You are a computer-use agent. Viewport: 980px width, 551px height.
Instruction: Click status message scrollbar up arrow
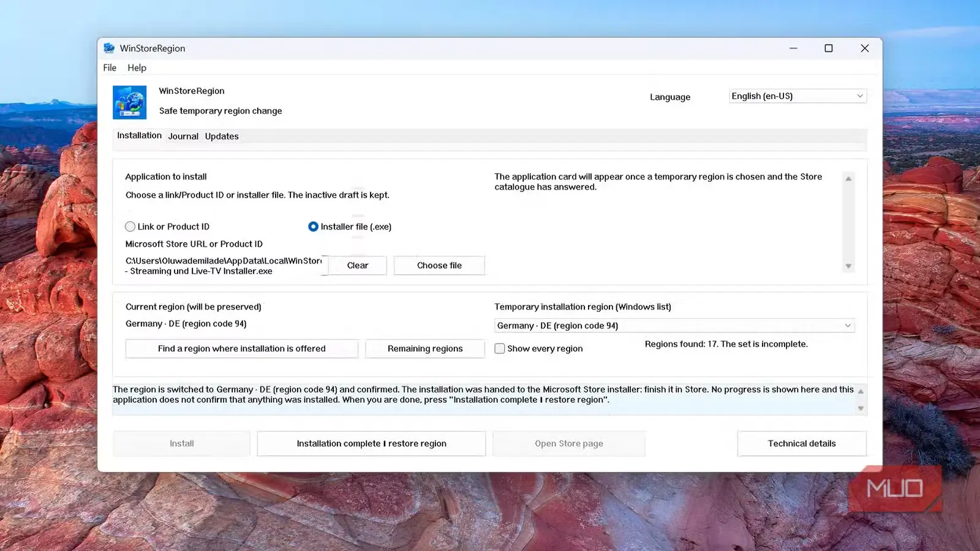(861, 391)
